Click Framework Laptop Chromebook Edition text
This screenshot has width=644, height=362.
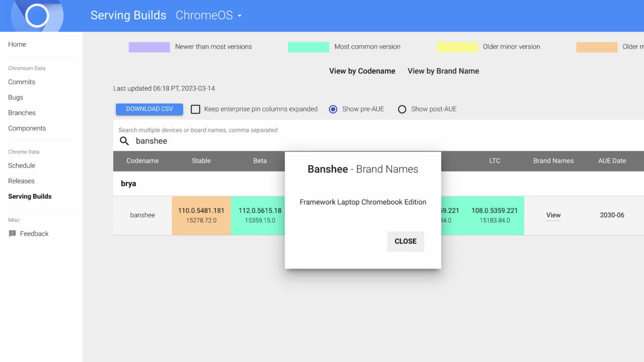[x=363, y=202]
